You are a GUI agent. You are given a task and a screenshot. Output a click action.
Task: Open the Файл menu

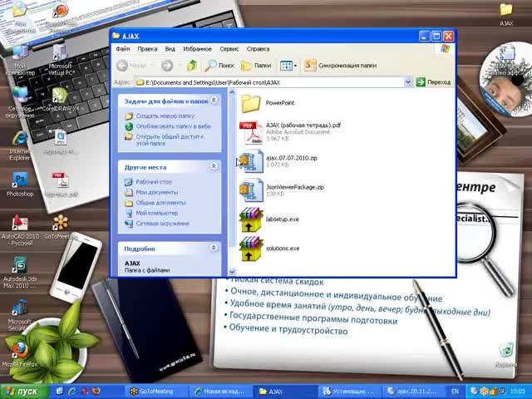tap(122, 49)
